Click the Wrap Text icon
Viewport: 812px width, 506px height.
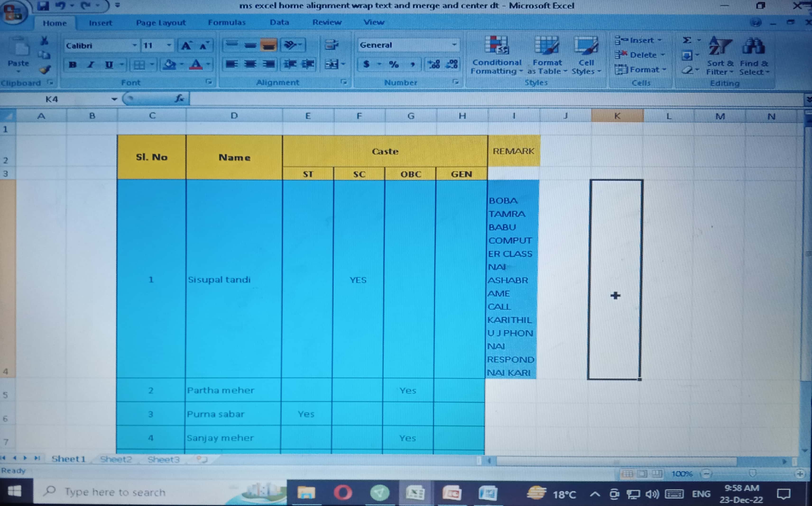pyautogui.click(x=331, y=45)
